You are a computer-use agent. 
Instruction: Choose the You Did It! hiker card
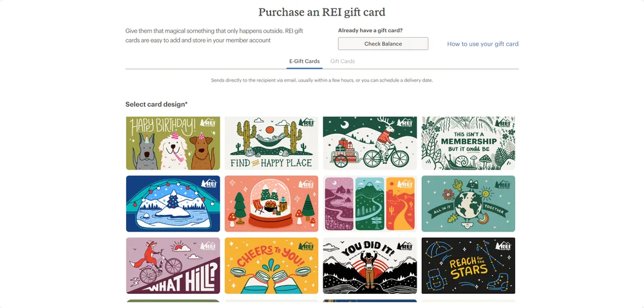point(370,266)
